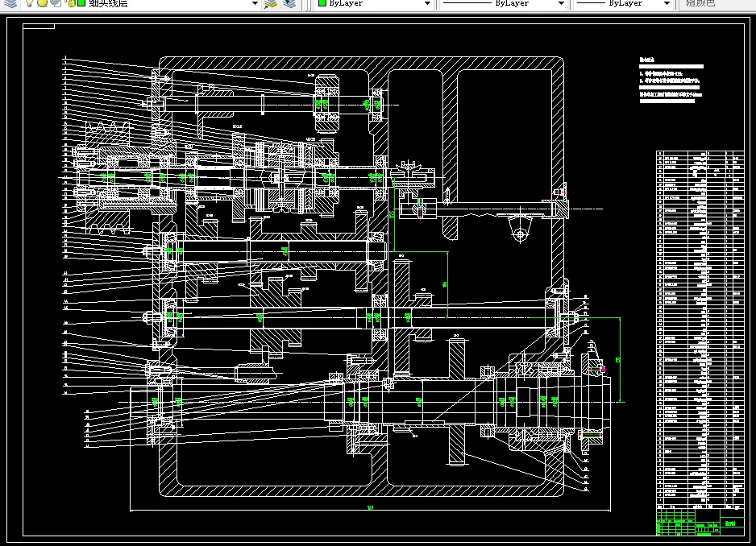Expand the 轴头线层 layer dropdown
The image size is (756, 546).
coord(255,3)
